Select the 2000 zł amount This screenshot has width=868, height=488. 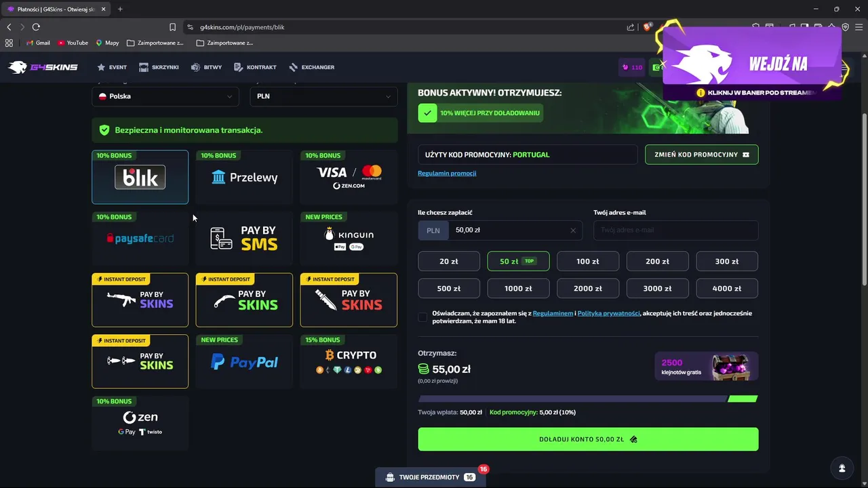(588, 289)
